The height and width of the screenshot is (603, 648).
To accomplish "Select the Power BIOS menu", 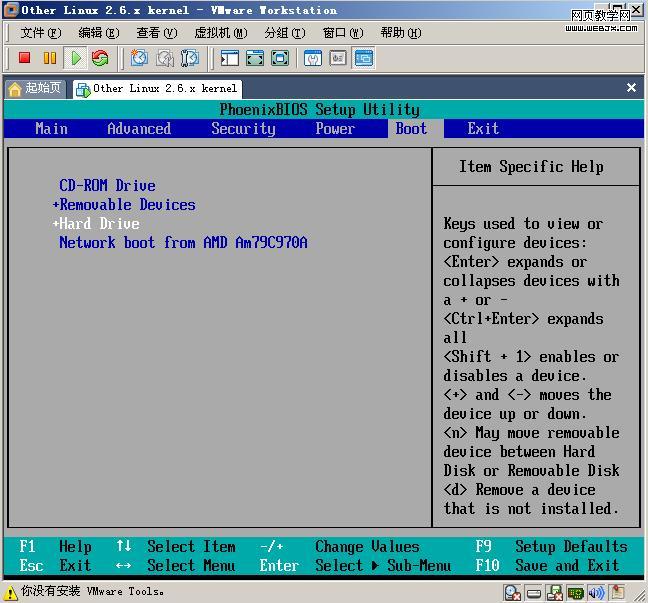I will [x=335, y=129].
